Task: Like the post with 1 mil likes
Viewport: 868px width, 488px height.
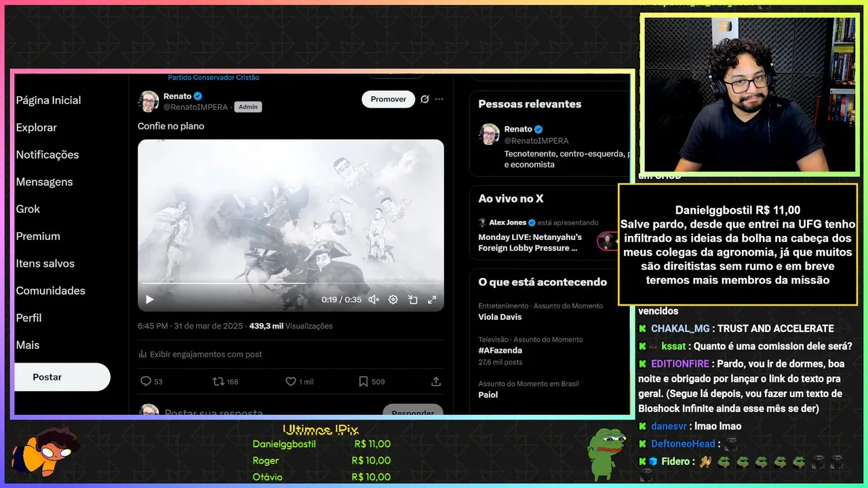Action: click(x=299, y=382)
